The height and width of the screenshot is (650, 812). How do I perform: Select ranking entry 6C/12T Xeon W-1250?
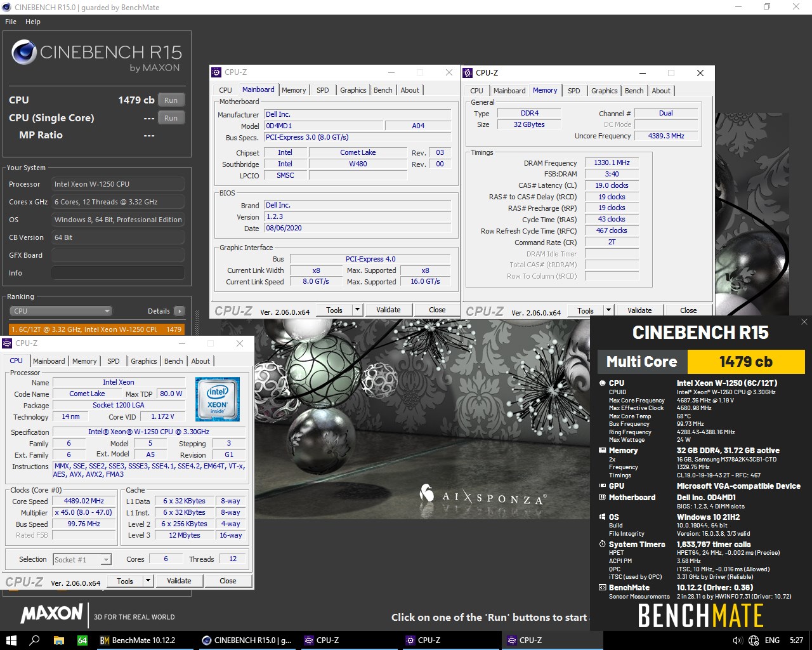coord(96,329)
